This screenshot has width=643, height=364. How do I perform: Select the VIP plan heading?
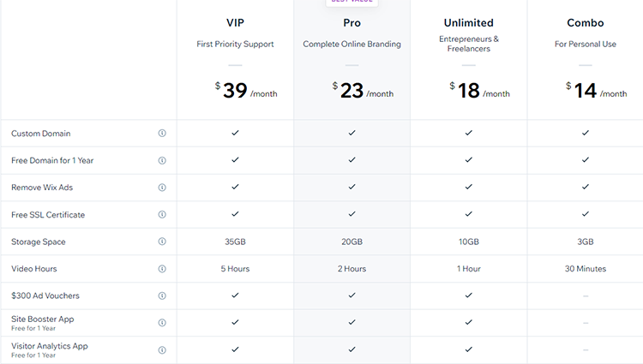pyautogui.click(x=235, y=23)
